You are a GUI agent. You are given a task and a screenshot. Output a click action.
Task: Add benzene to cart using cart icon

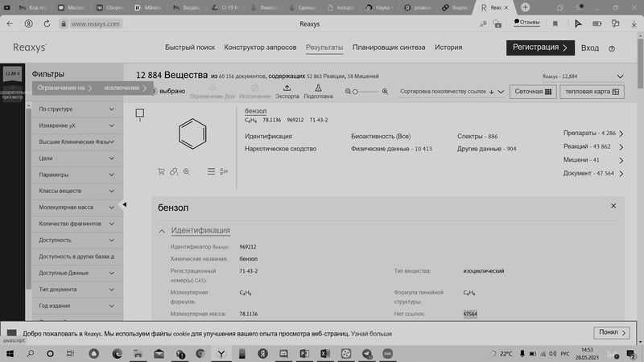pos(161,171)
